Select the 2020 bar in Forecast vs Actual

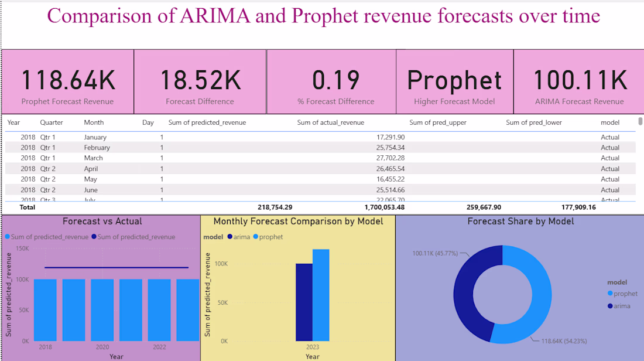coord(102,310)
